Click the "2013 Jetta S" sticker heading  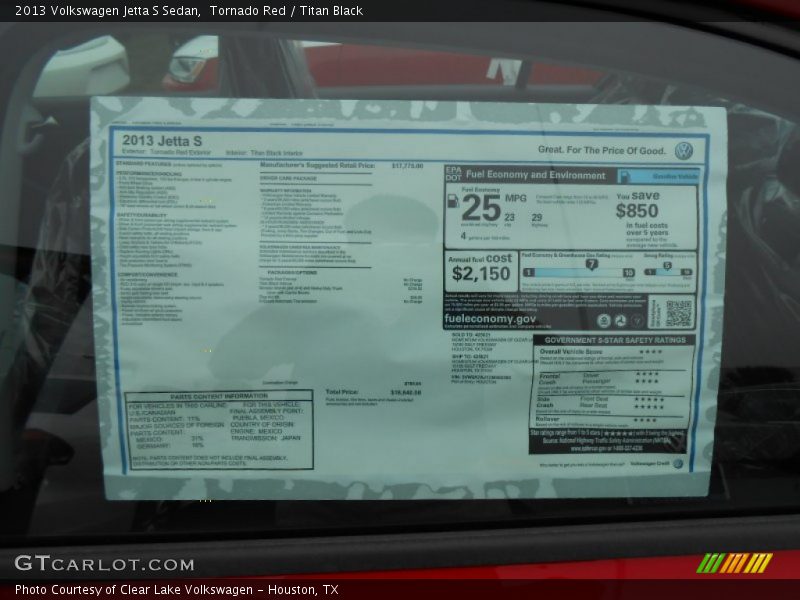click(x=162, y=141)
